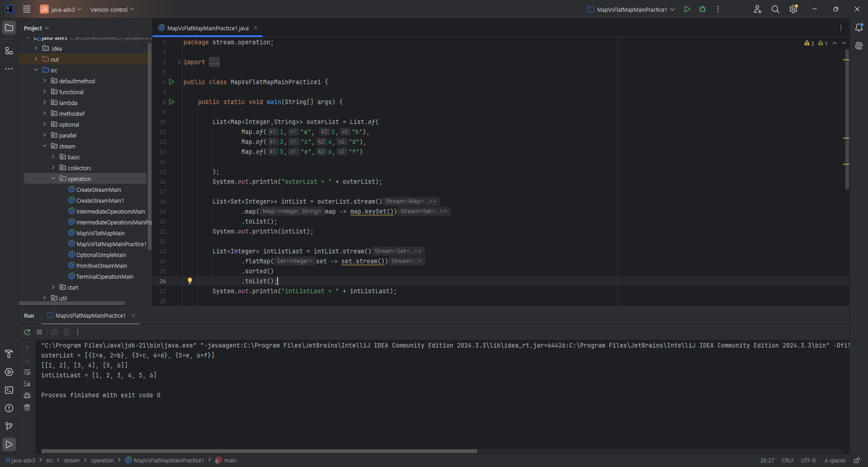Click the UTF-8 encoding in the status bar
Viewport: 868px width, 467px height.
(808, 460)
